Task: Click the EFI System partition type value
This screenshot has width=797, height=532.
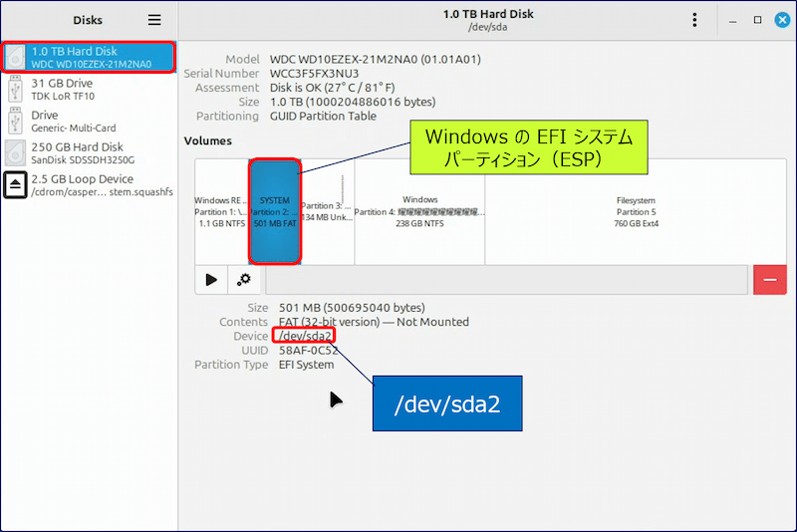Action: 306,365
